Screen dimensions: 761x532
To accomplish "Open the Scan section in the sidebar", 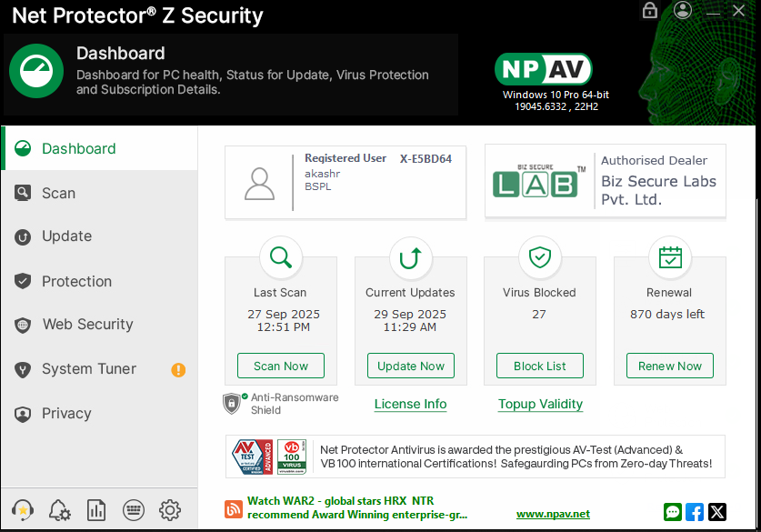I will (58, 193).
